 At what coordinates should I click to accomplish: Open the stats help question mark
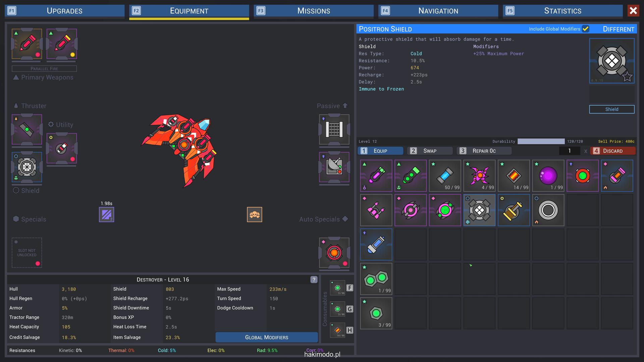(x=314, y=280)
